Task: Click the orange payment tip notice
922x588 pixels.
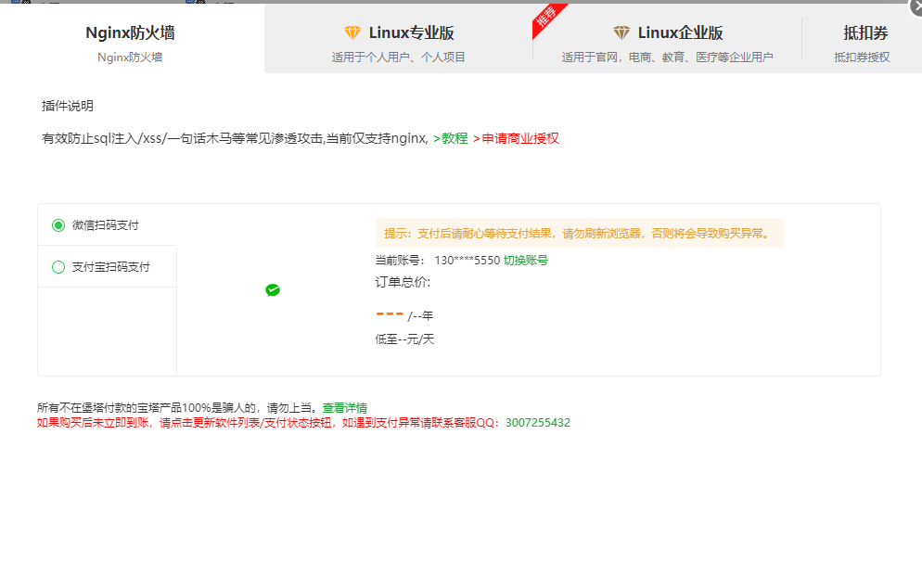Action: click(579, 233)
